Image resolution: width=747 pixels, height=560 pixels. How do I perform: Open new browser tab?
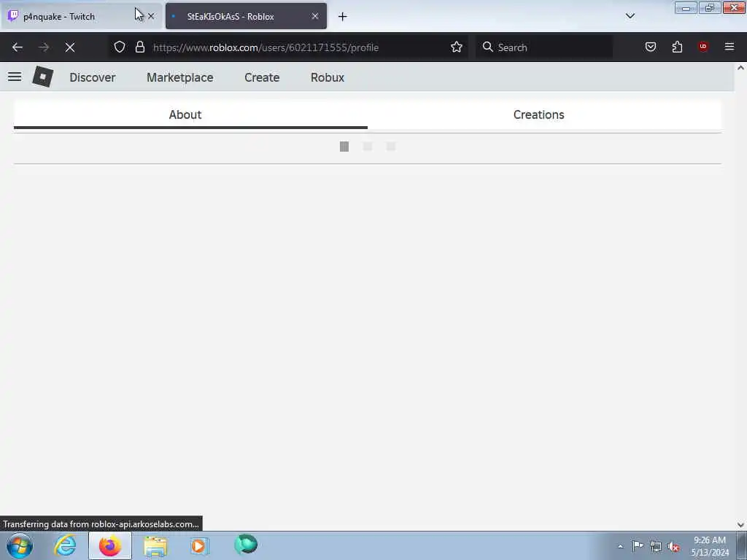[x=343, y=17]
